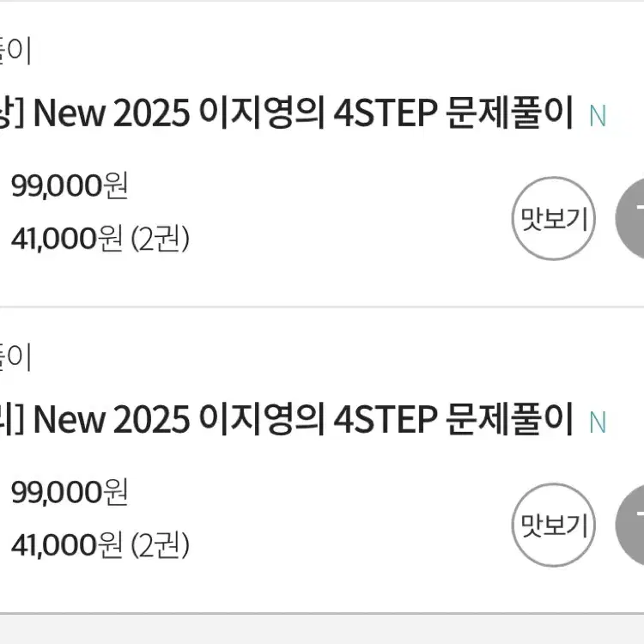Open the first 이지영의 4STEP 문제풀이 course title

pyautogui.click(x=303, y=112)
